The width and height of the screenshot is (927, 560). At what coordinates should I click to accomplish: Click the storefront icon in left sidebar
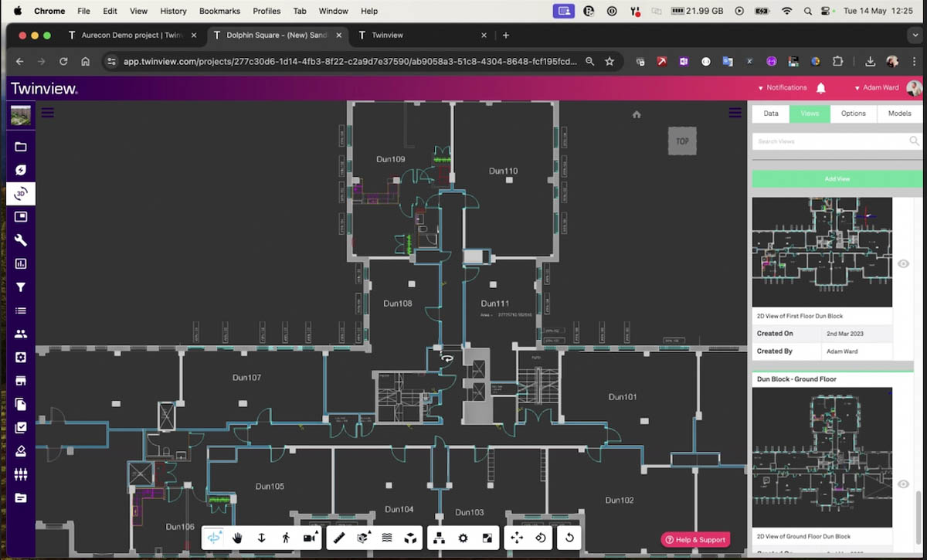click(x=21, y=381)
